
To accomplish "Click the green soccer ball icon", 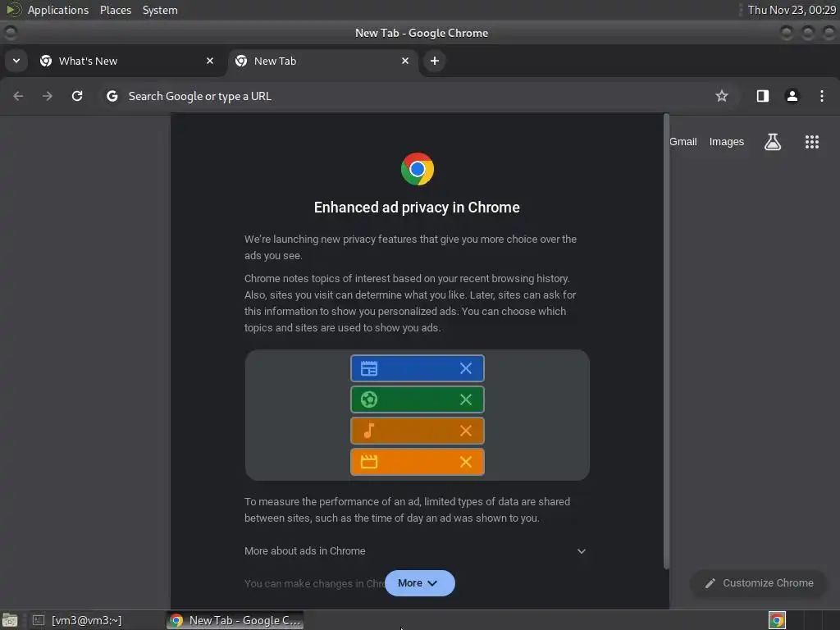I will click(369, 399).
